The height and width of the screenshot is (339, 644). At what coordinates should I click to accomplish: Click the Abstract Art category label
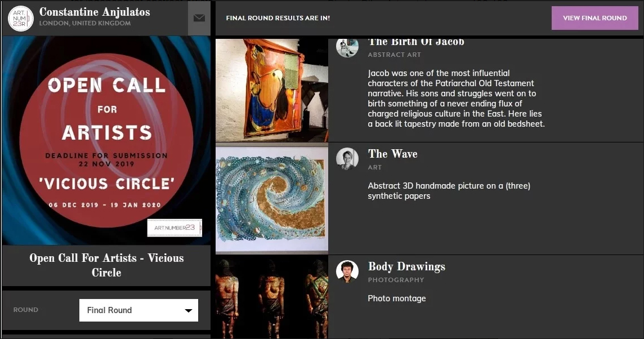[394, 55]
